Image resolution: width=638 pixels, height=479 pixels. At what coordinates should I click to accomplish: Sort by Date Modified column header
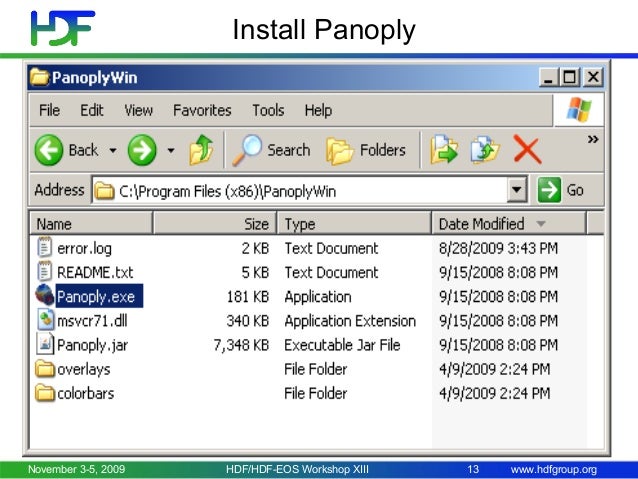coord(509,223)
